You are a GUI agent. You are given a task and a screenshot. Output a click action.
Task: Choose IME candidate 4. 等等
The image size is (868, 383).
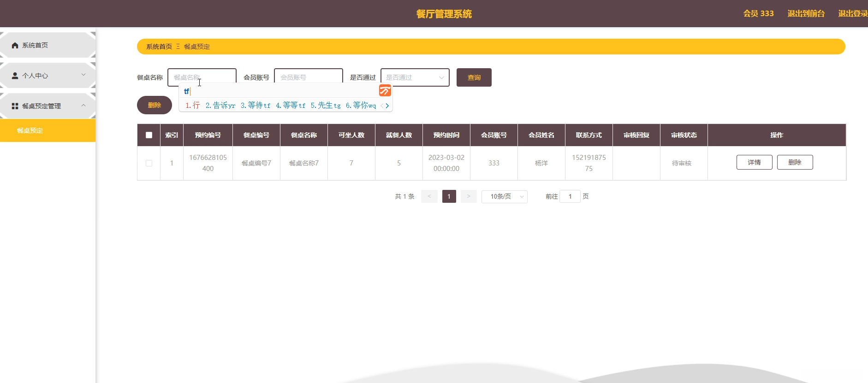pyautogui.click(x=291, y=106)
